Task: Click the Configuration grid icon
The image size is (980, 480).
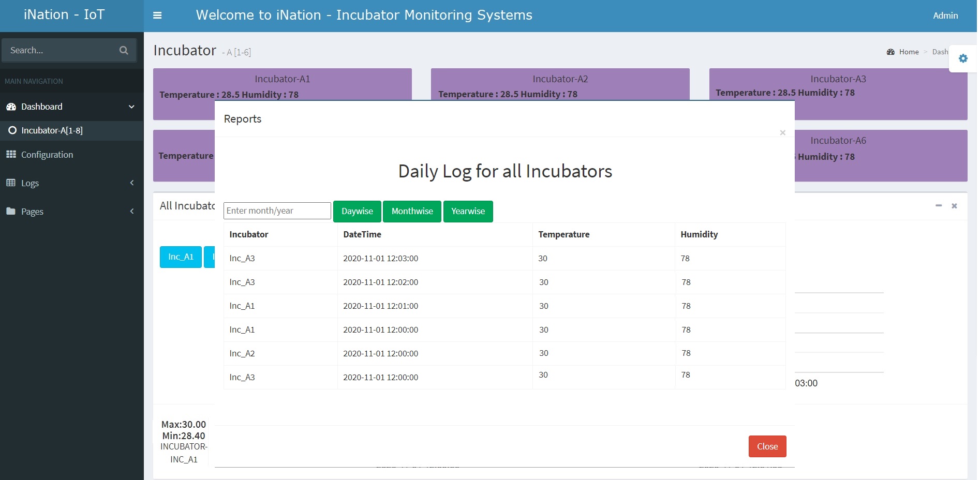Action: [11, 155]
